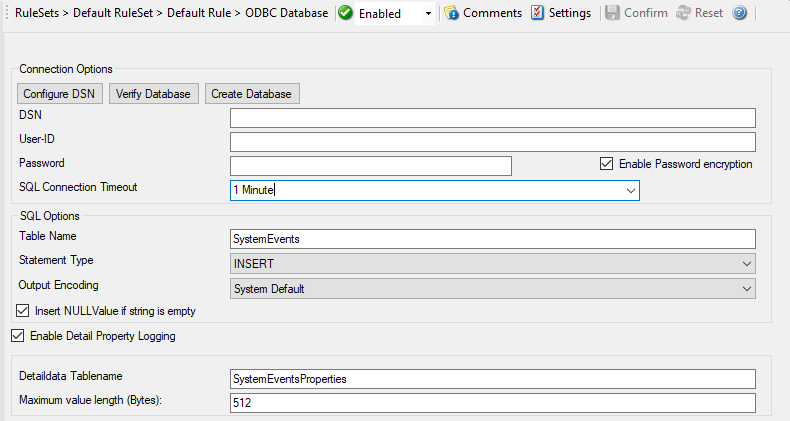790x421 pixels.
Task: Expand the Statement Type INSERT dropdown
Action: coord(747,263)
